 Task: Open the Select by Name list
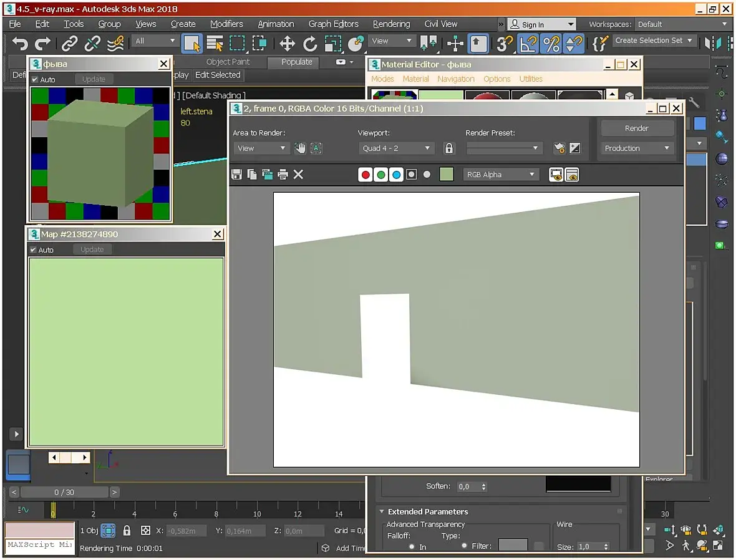coord(215,44)
